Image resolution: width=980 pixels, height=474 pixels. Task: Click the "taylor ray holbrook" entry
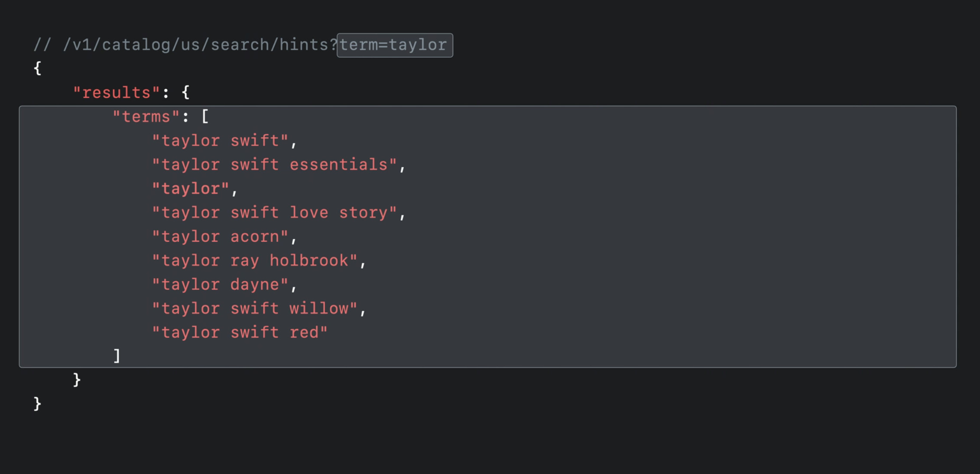point(255,261)
